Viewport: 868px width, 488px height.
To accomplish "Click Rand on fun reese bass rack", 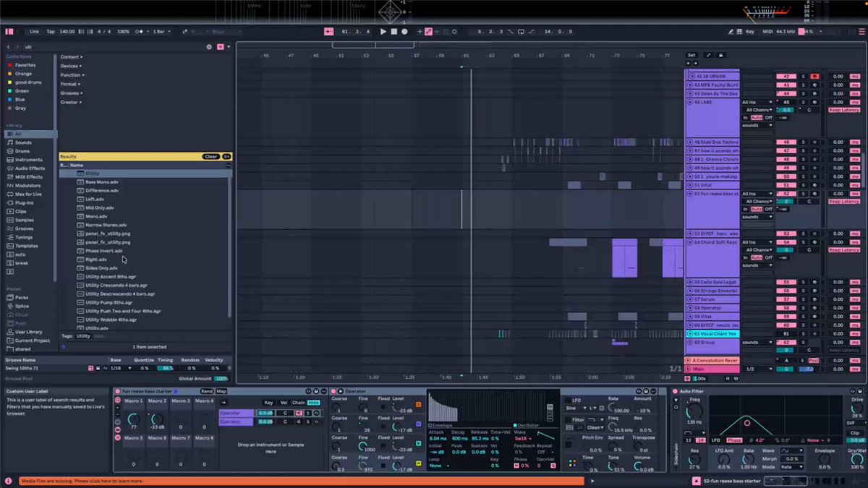I will pyautogui.click(x=206, y=391).
